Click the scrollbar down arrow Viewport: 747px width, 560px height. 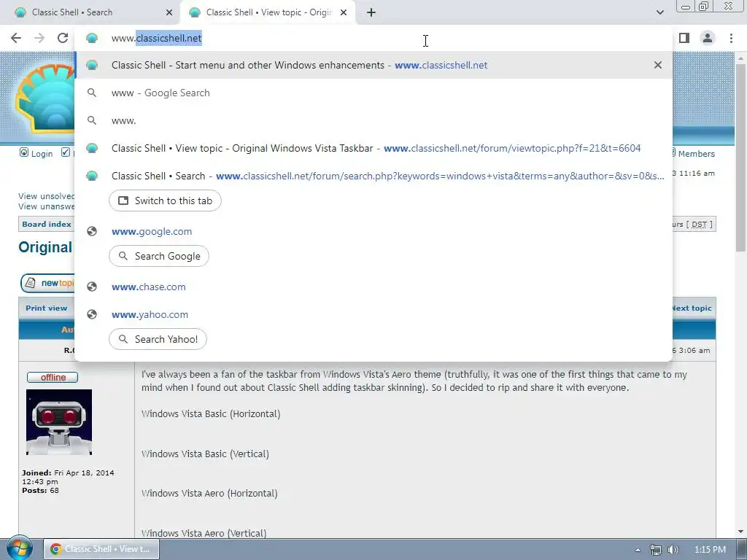point(740,532)
